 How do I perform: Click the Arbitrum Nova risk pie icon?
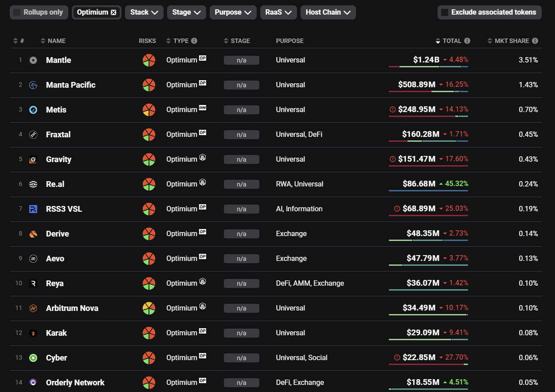point(149,308)
